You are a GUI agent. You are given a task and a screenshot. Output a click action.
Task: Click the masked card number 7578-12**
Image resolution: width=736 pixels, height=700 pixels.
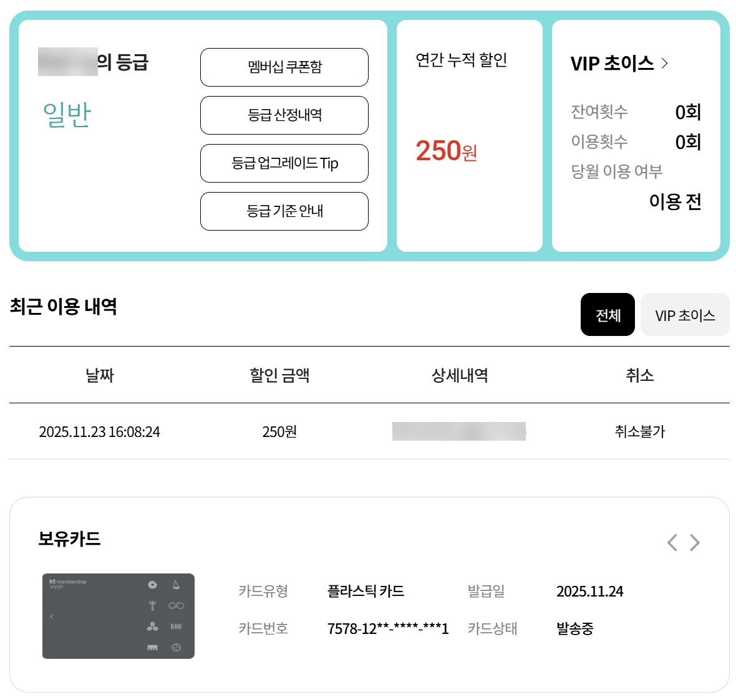(387, 628)
